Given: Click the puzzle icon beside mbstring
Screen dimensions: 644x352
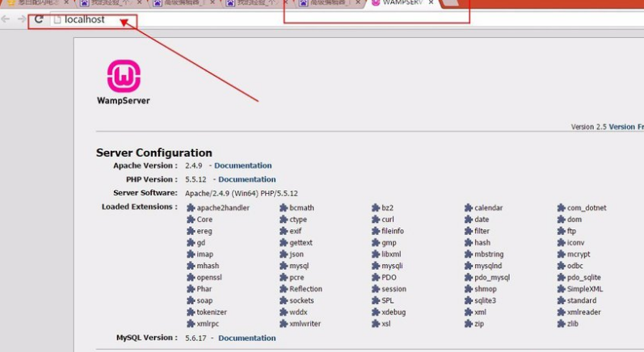Looking at the screenshot, I should (x=469, y=254).
